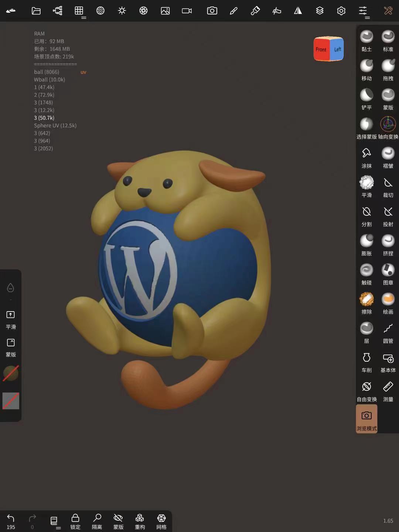
Task: Expand the interface sliders settings menu
Action: [x=363, y=11]
